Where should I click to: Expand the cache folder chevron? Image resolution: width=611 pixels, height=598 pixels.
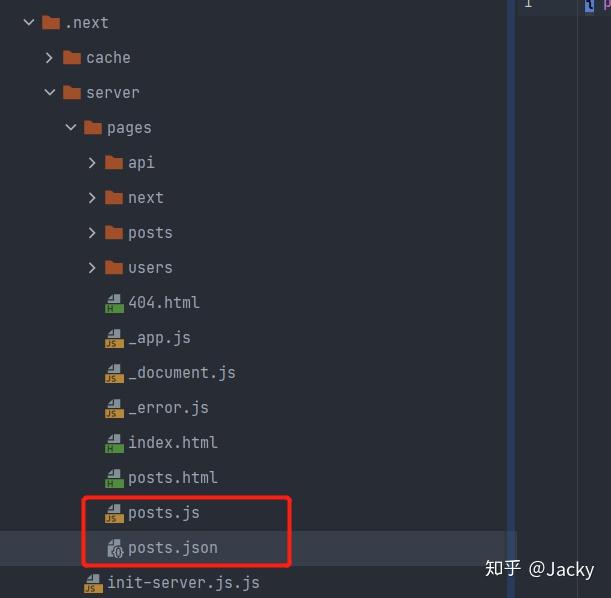click(x=49, y=58)
